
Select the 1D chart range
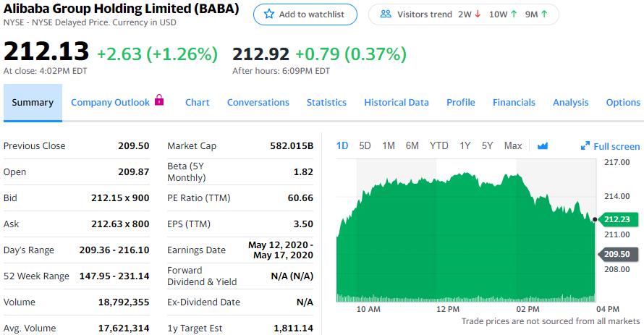tap(342, 145)
